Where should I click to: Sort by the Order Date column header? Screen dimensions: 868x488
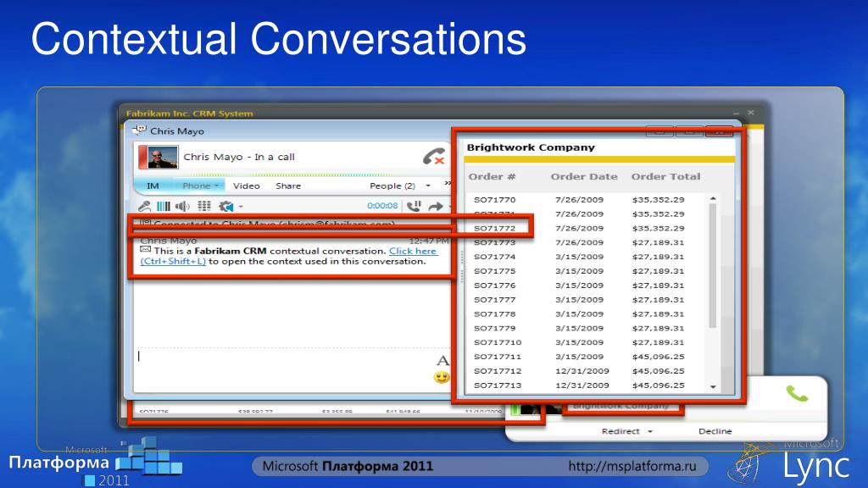point(584,176)
